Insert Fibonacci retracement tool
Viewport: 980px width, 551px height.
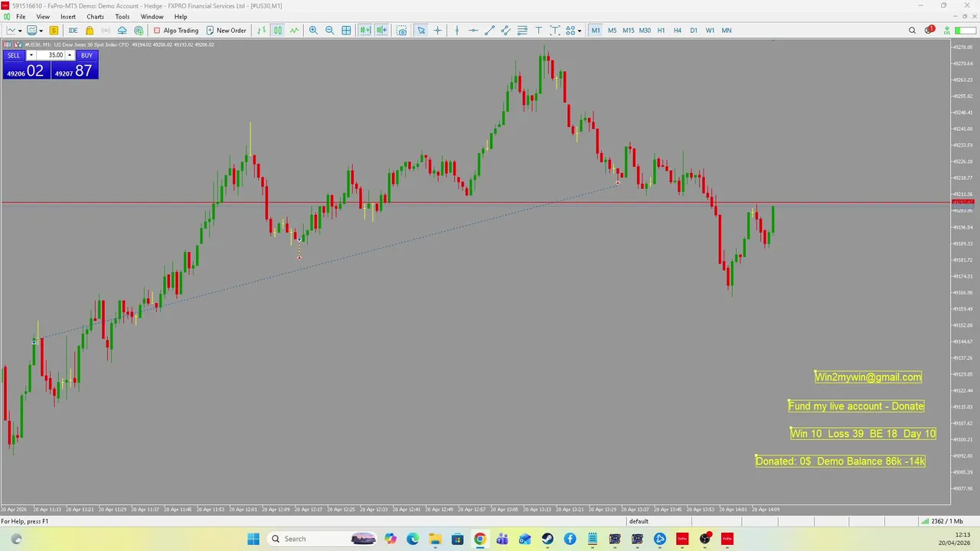coord(522,31)
